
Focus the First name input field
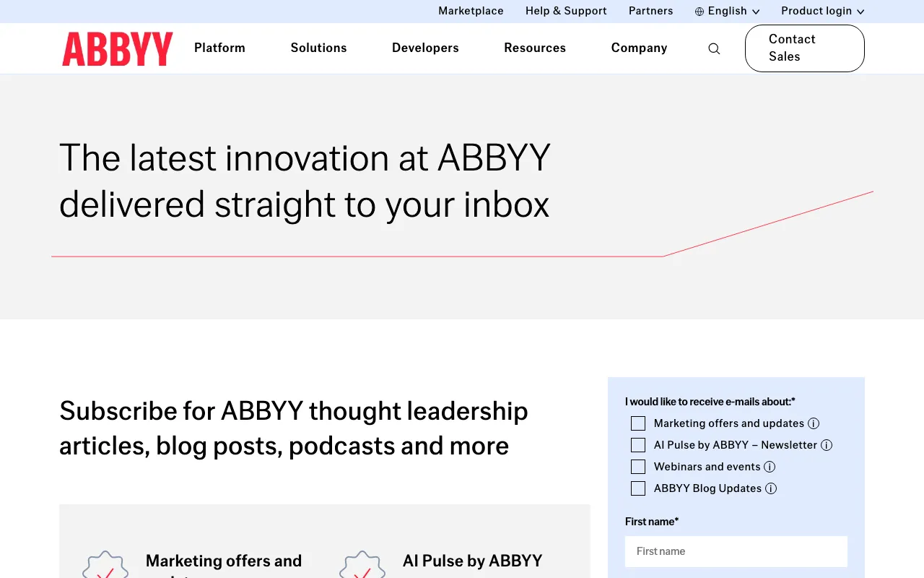click(736, 551)
